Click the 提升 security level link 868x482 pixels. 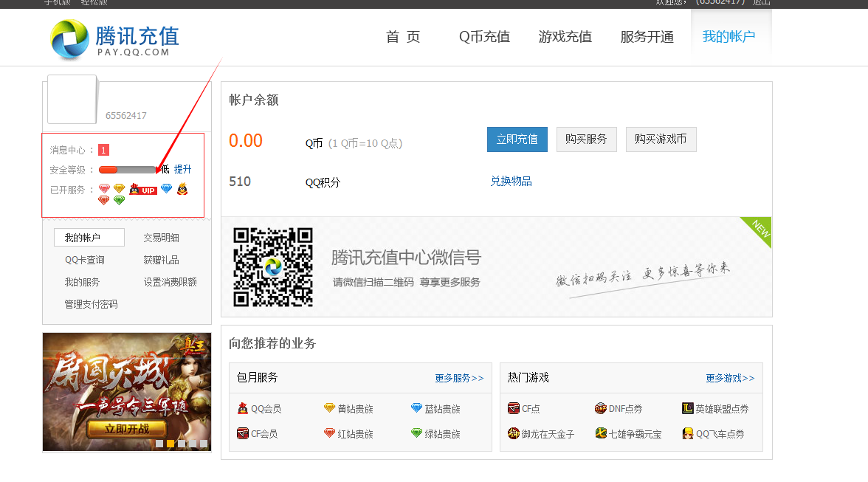183,169
